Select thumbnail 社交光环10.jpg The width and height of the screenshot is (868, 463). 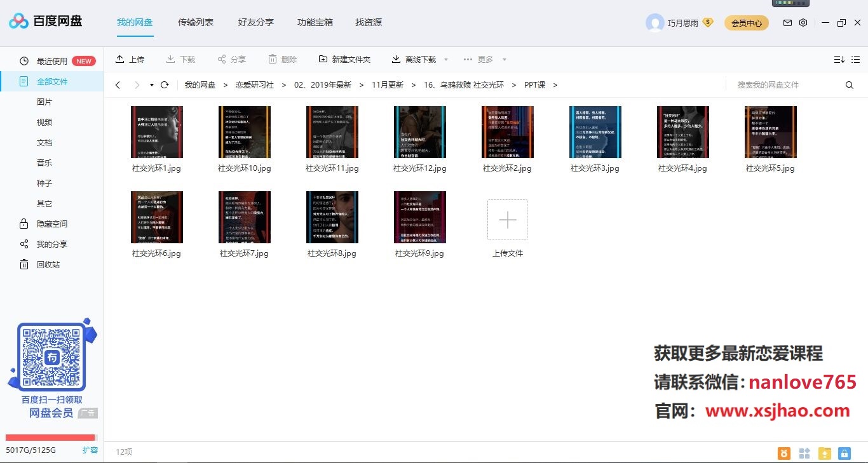click(x=244, y=132)
